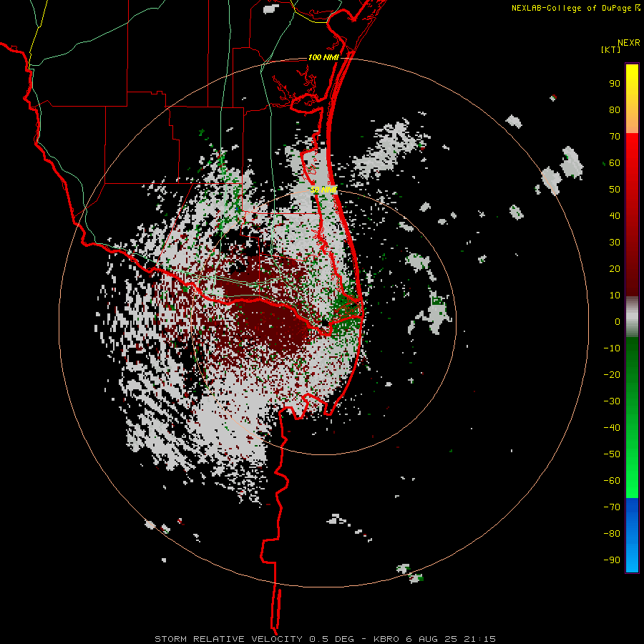Select the 0 value on velocity scale
This screenshot has width=644, height=644.
pyautogui.click(x=618, y=321)
